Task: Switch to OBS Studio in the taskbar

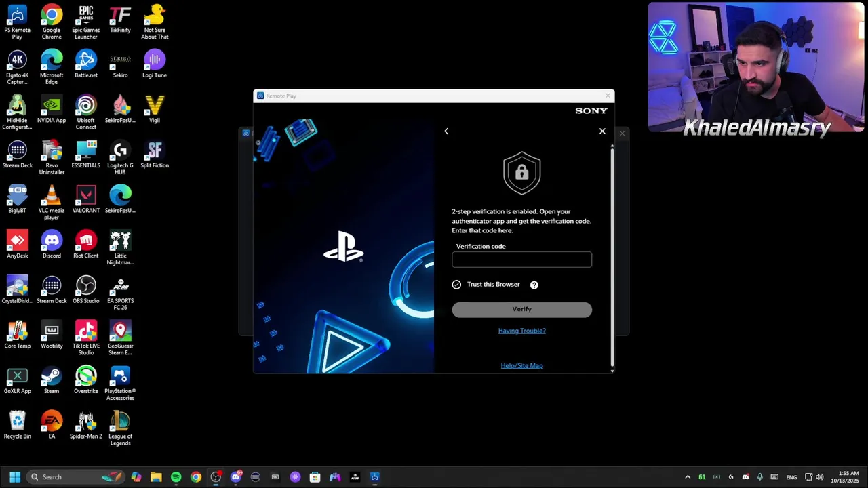Action: tap(216, 476)
